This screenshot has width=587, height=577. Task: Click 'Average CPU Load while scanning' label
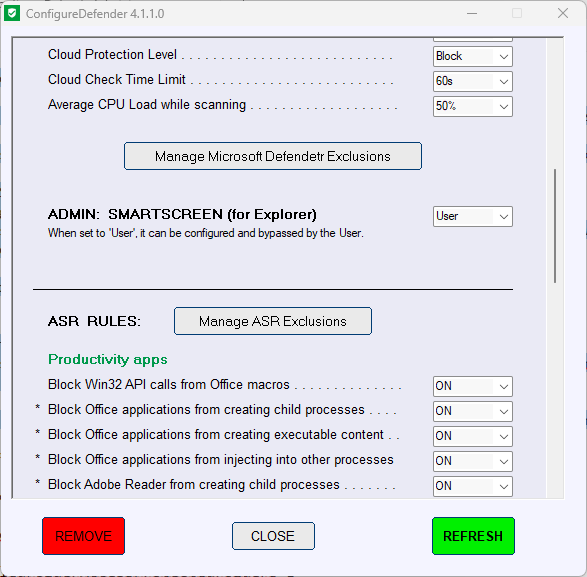(x=147, y=104)
